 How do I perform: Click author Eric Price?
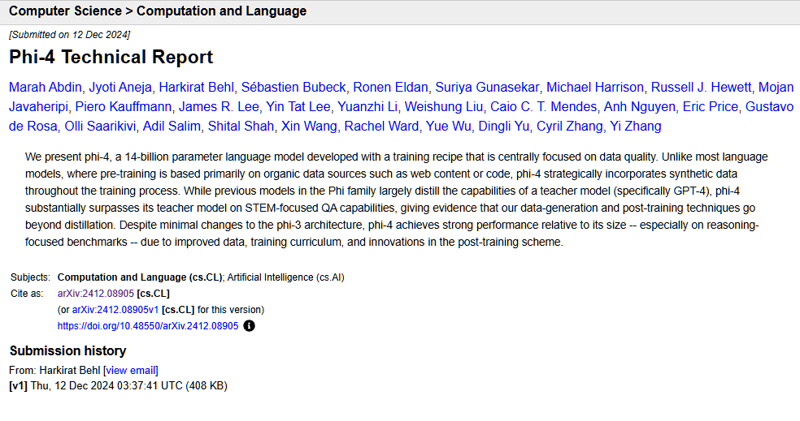[710, 107]
